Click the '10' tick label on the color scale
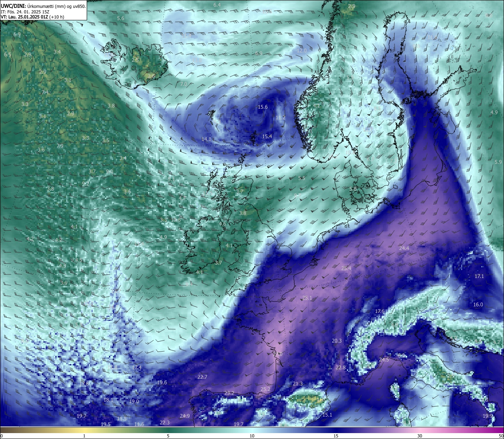This screenshot has height=439, width=504. 252,436
